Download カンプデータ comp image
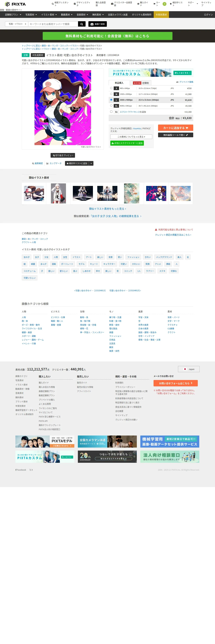The image size is (215, 644). coord(54,164)
